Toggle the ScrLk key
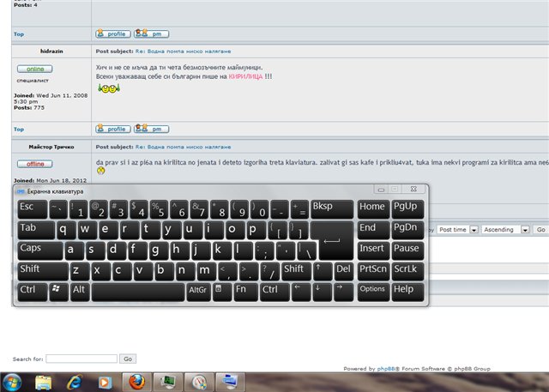Screen dimensions: 549x392 (407, 269)
